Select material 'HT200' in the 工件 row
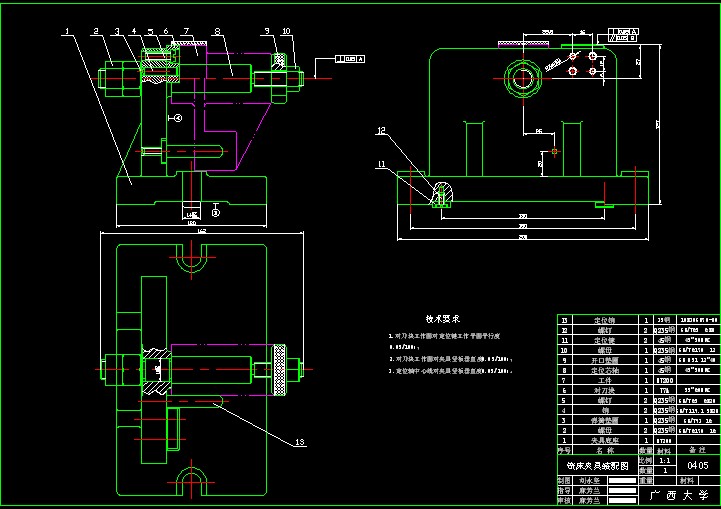This screenshot has height=509, width=721. pos(664,380)
